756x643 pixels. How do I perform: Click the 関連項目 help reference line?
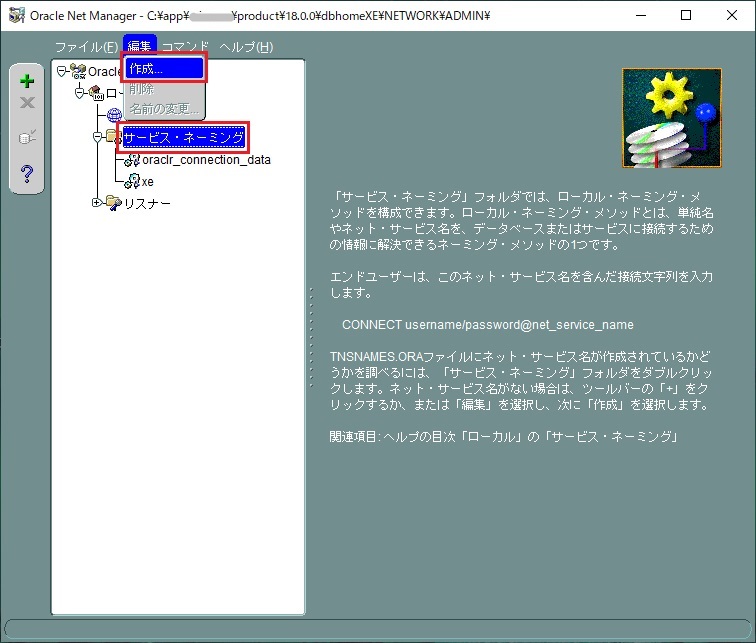[x=503, y=437]
